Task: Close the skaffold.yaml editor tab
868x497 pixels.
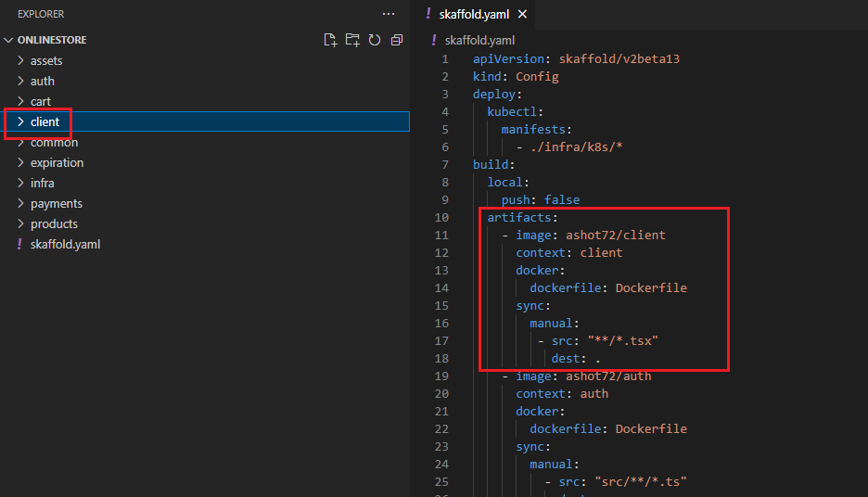Action: click(522, 15)
